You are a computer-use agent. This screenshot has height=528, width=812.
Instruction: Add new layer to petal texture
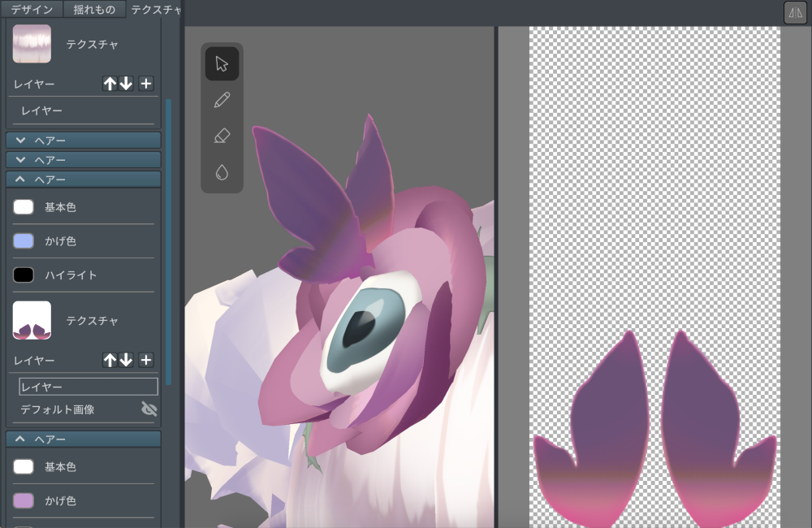click(x=146, y=360)
